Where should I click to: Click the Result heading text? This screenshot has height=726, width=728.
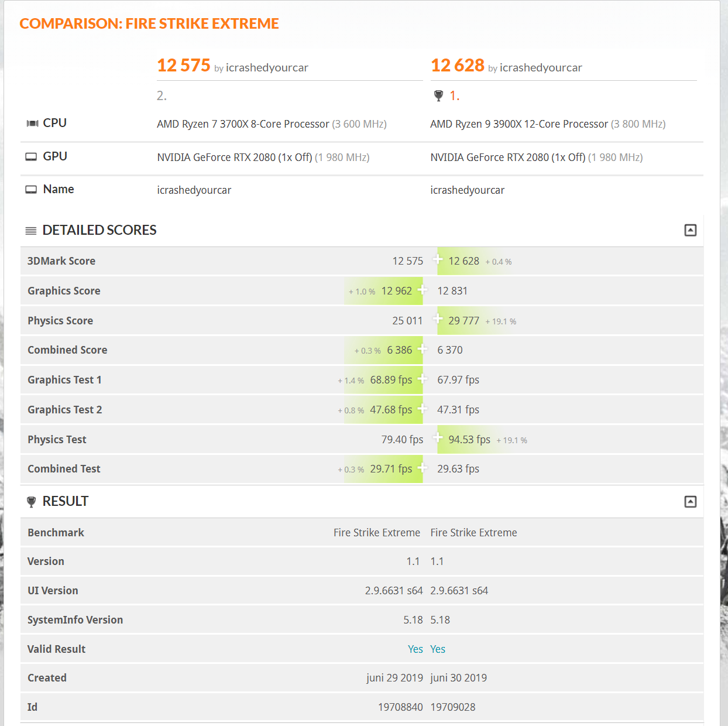point(66,501)
